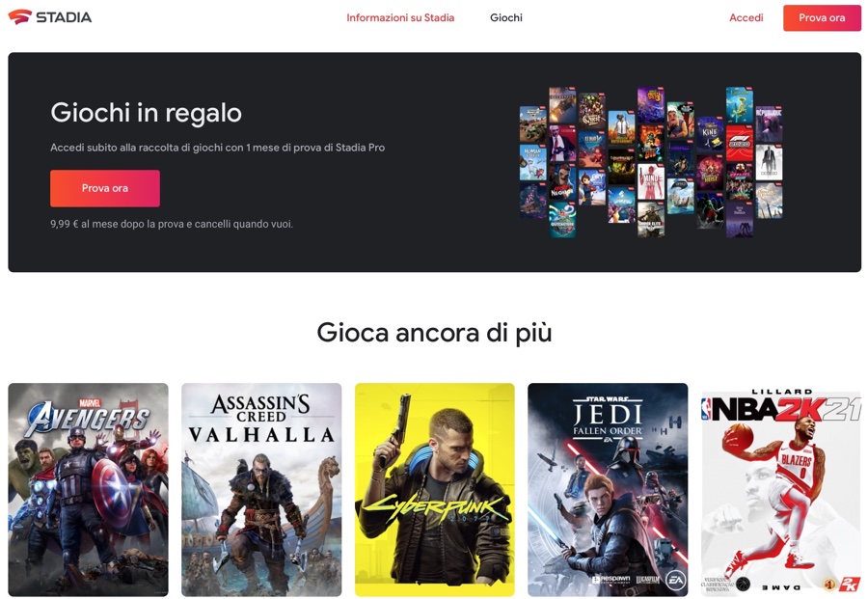Screen dimensions: 868x599
Task: Select the NBA 2K21 game cover
Action: click(781, 490)
